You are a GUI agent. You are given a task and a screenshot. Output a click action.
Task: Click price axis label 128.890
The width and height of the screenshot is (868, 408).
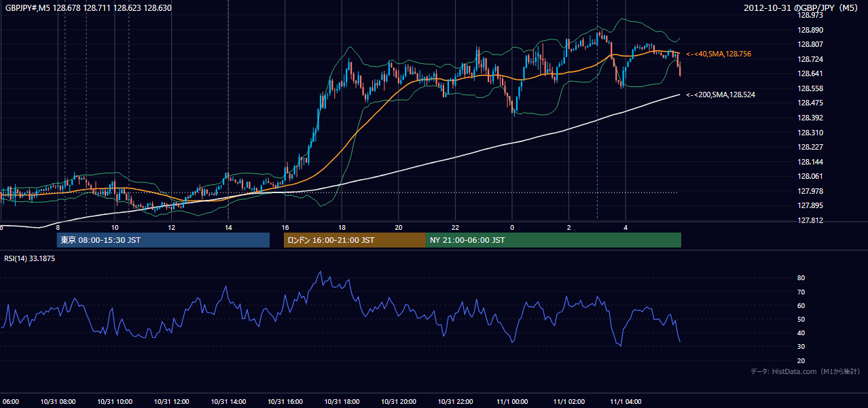[x=810, y=30]
